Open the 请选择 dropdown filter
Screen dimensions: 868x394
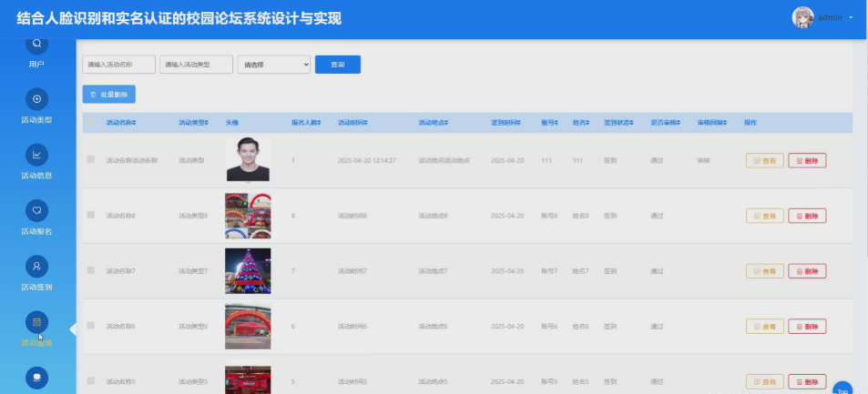coord(274,65)
